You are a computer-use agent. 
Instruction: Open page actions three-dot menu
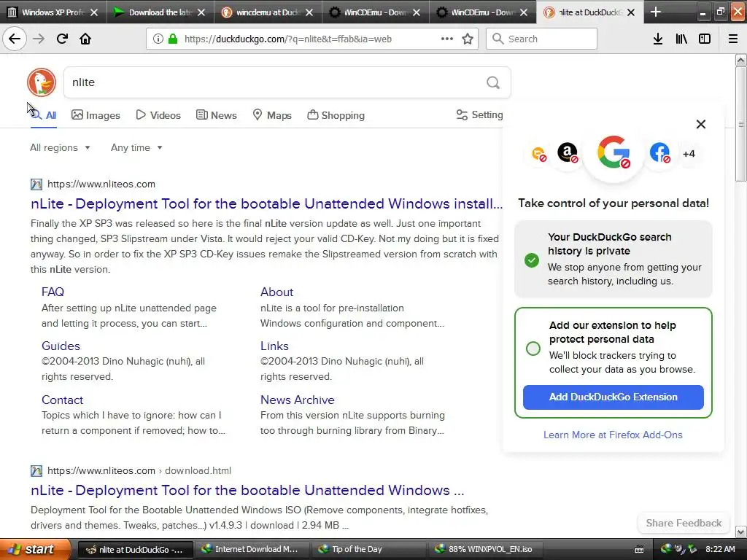coord(447,39)
